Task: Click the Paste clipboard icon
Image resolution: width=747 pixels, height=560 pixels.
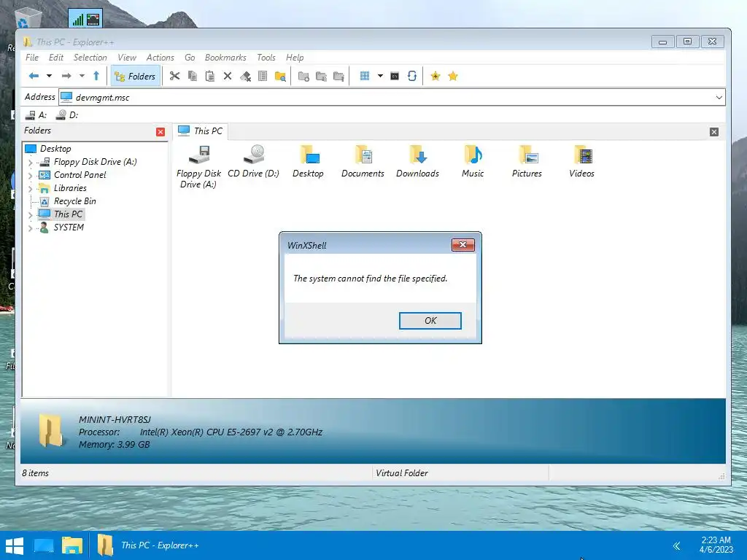Action: pyautogui.click(x=209, y=76)
